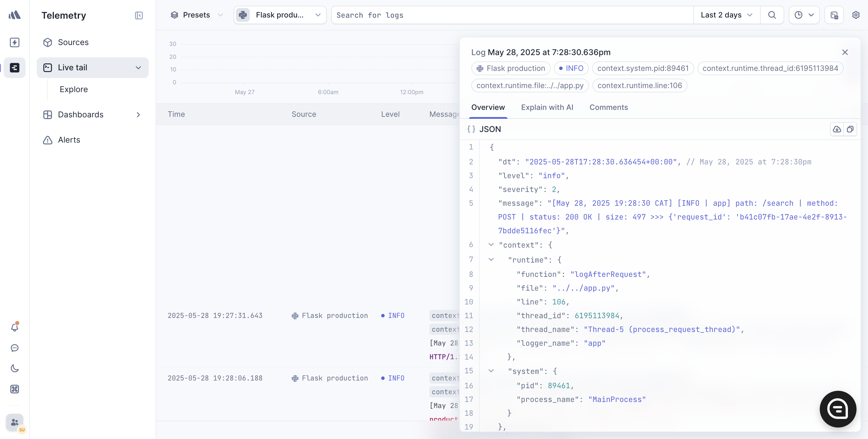Open the clock live tail dropdown
Viewport: 868px width, 439px height.
point(804,15)
